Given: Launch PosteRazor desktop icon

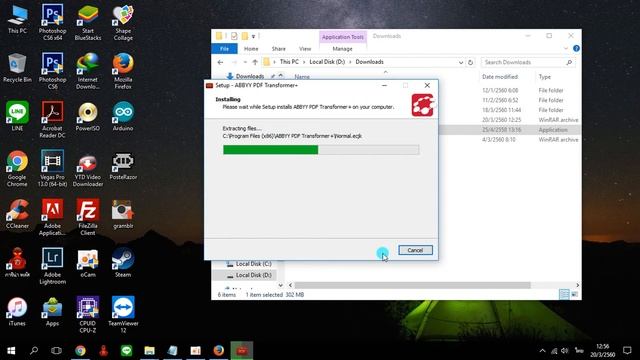Looking at the screenshot, I should (123, 165).
